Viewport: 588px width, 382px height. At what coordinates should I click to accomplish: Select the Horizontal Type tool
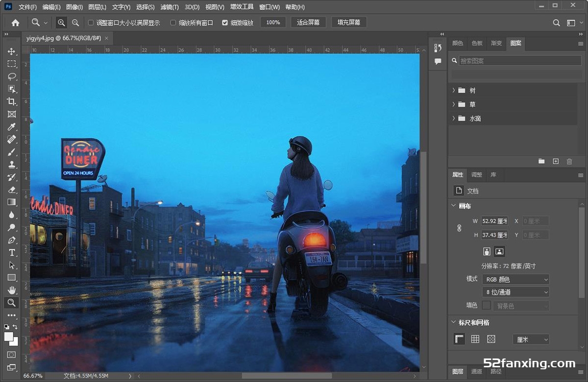point(11,252)
